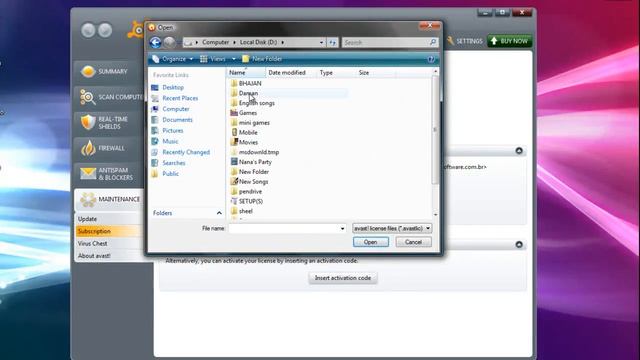Click the file list scroll-down arrow
Viewport: 640px width, 360px height.
coord(435,215)
